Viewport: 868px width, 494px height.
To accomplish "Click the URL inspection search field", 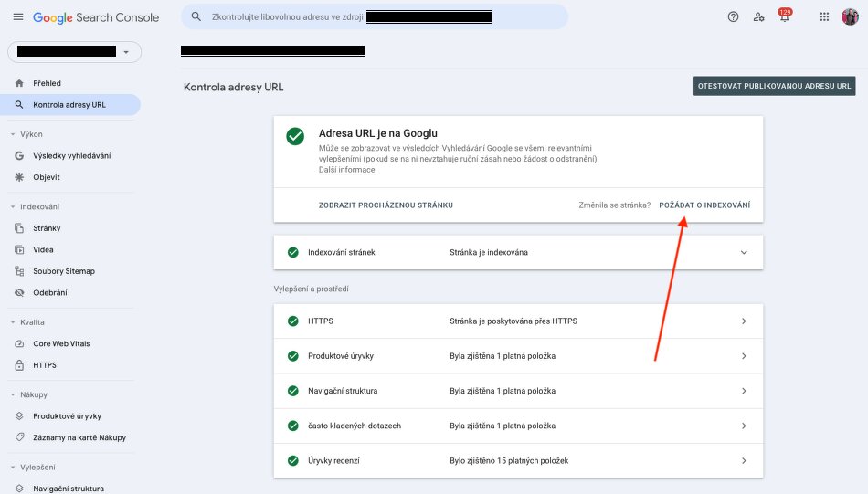I will coord(375,17).
